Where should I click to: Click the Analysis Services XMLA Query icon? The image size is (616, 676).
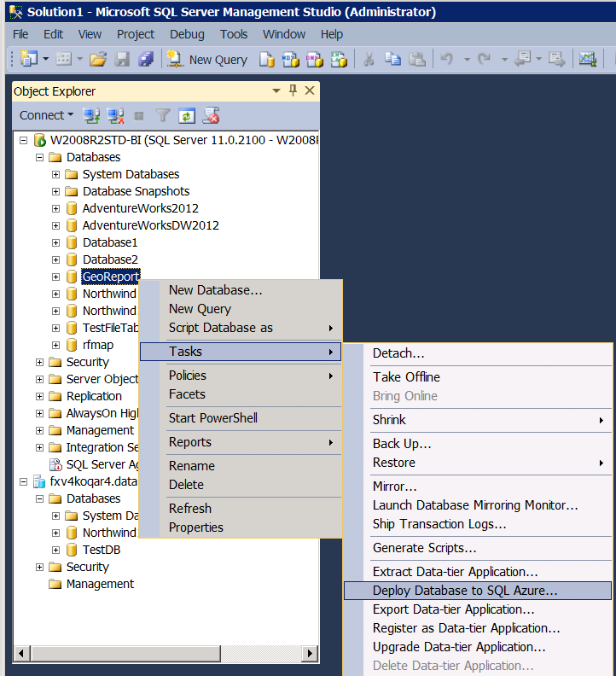[x=339, y=59]
